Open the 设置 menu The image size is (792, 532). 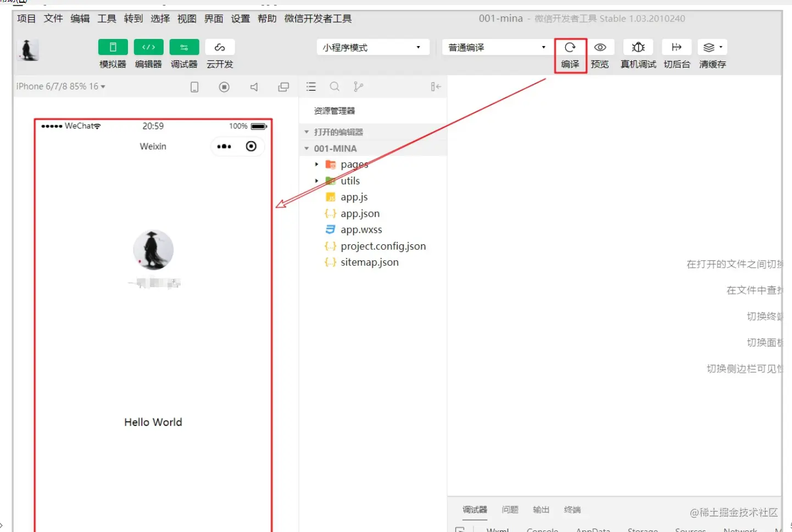[241, 19]
